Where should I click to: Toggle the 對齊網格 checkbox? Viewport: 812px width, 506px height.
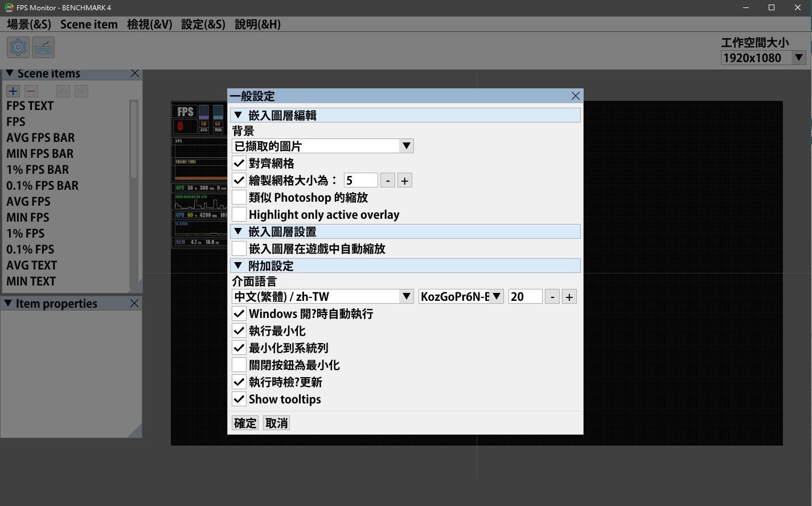(239, 164)
